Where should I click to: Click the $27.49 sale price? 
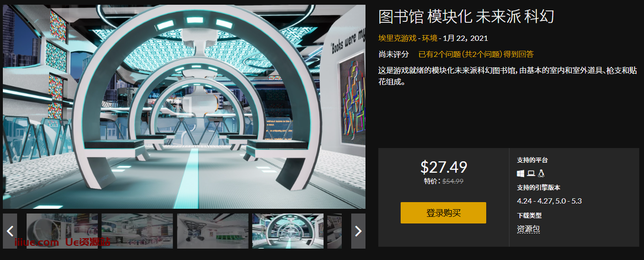444,167
